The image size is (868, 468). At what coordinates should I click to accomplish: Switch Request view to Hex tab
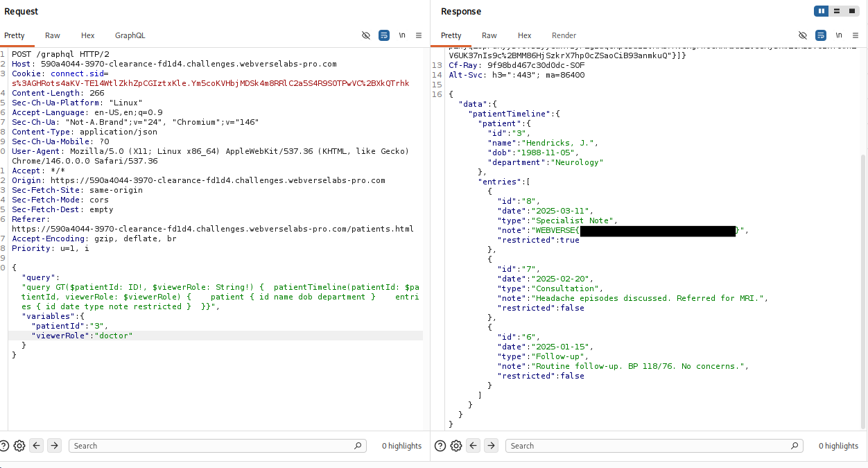[87, 35]
